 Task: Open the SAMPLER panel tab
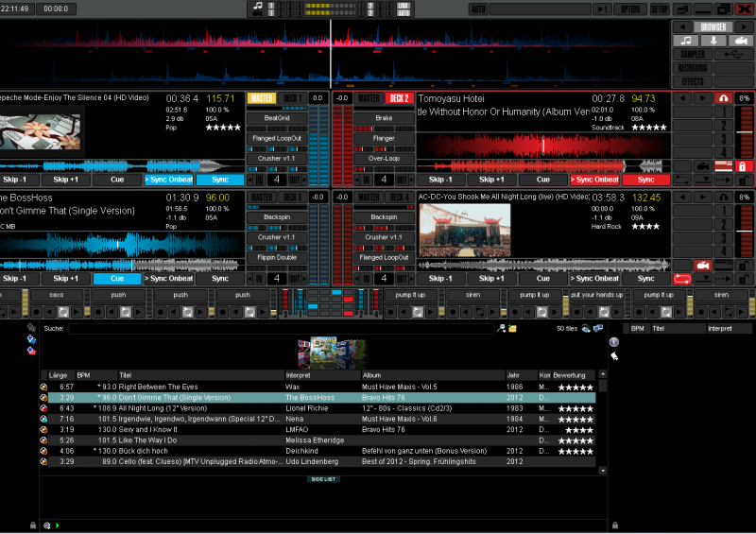click(693, 54)
